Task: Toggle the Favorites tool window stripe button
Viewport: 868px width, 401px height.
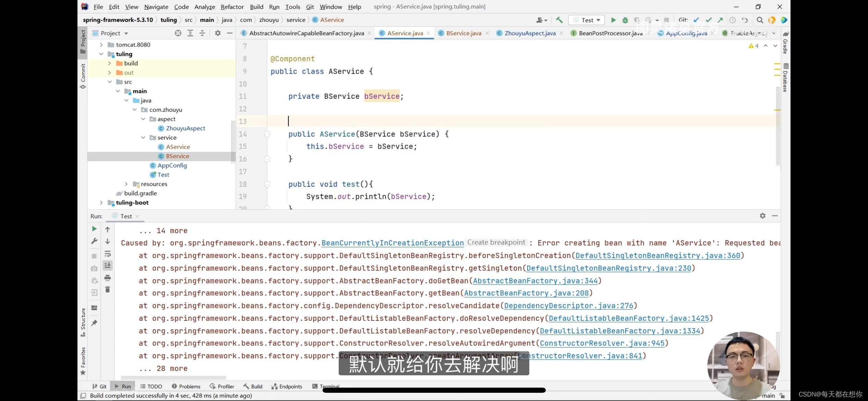Action: (83, 361)
